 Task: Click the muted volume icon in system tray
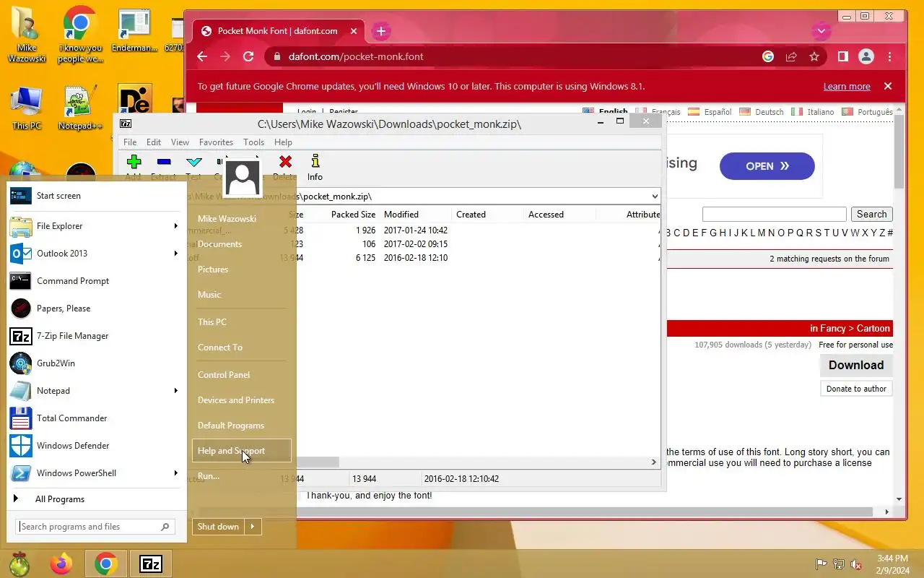click(x=855, y=564)
